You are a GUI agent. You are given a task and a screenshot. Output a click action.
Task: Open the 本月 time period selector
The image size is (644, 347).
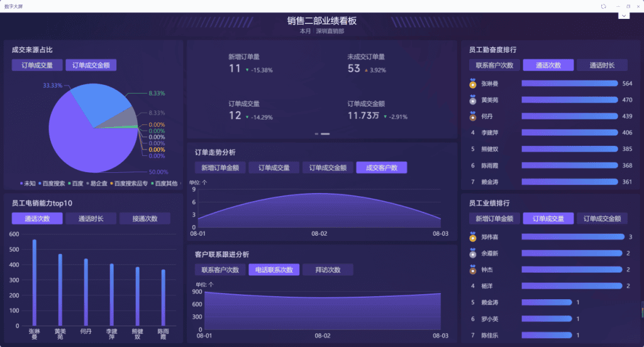click(305, 31)
